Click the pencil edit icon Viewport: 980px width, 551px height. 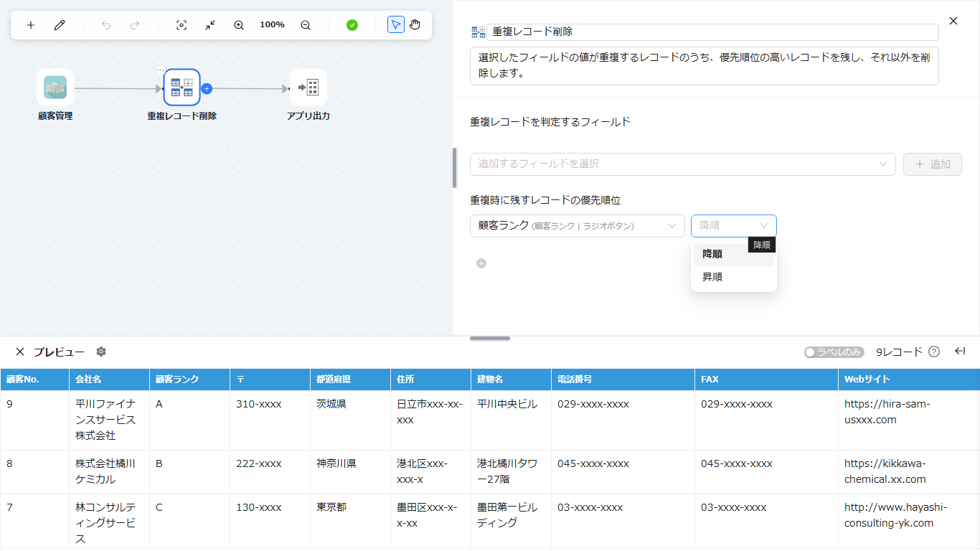click(60, 25)
